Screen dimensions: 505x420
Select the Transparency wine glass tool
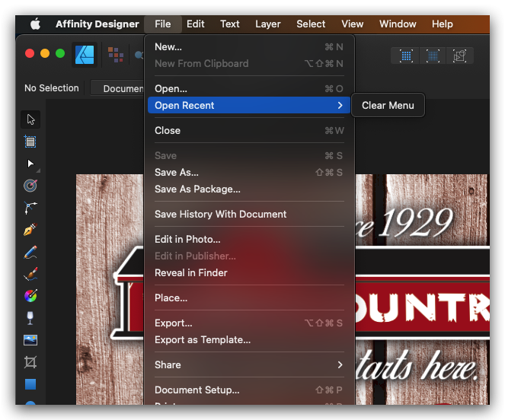[30, 318]
